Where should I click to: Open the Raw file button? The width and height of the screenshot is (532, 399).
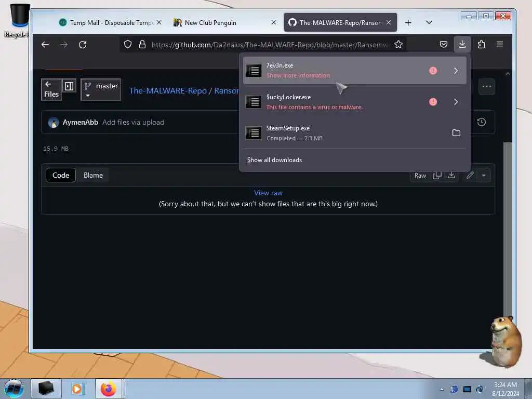click(x=420, y=176)
